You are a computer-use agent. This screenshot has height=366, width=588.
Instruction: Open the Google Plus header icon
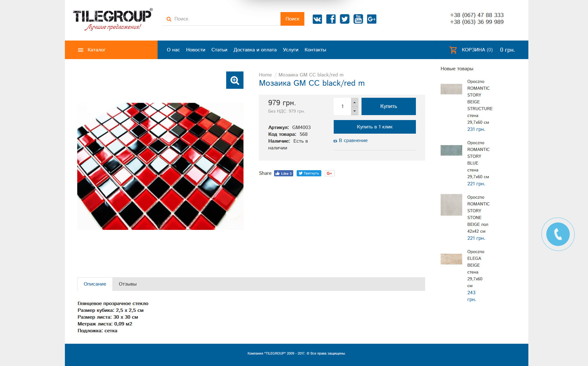(x=372, y=19)
